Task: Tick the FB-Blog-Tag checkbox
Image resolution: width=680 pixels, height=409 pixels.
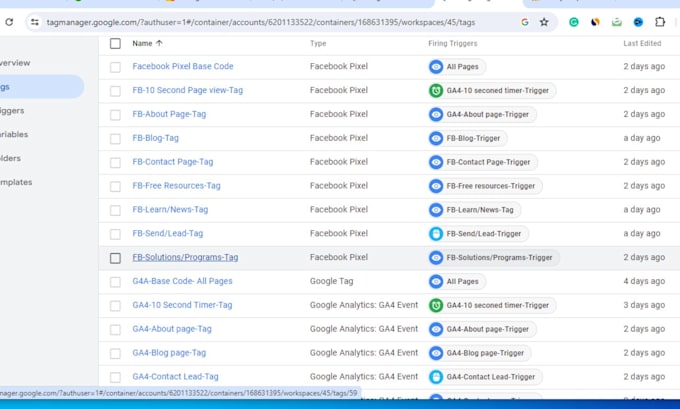Action: (x=115, y=139)
